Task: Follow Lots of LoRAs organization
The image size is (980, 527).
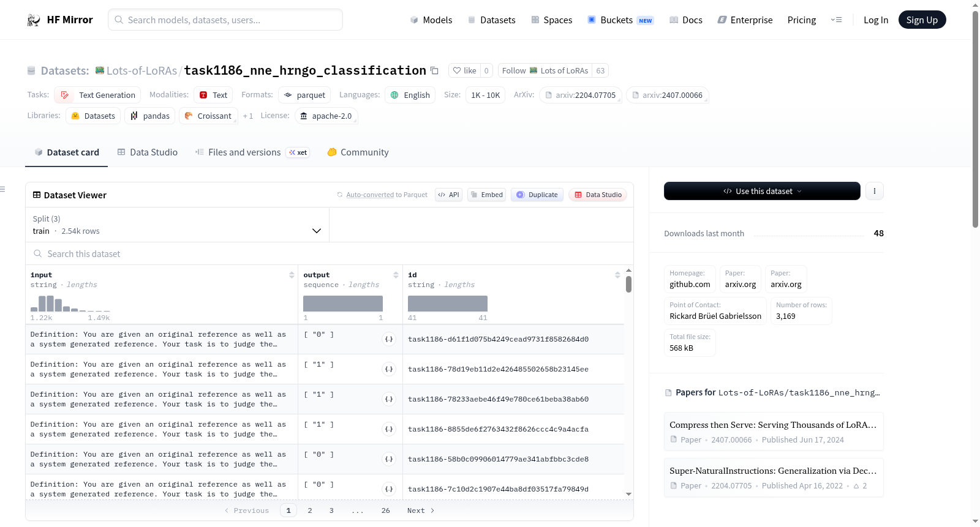Action: click(x=545, y=70)
